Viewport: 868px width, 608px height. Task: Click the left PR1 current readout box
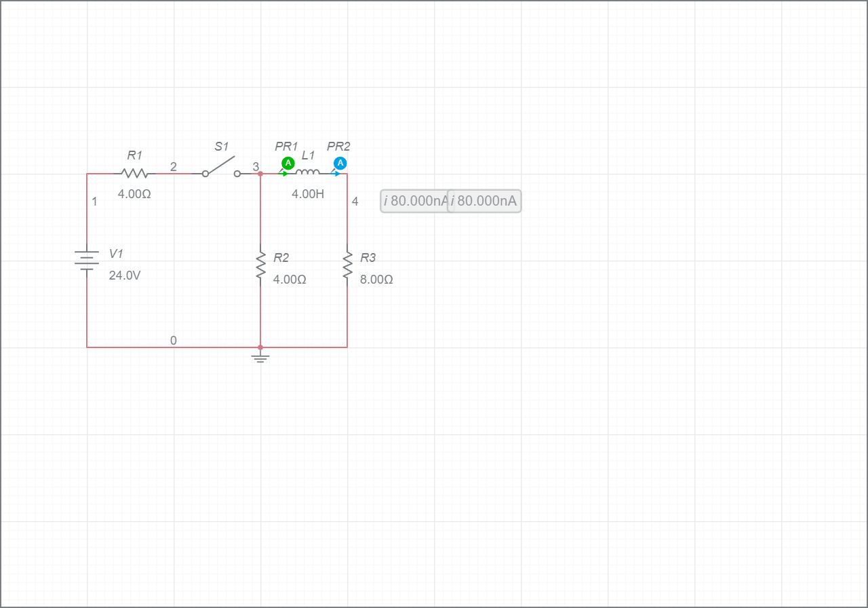414,201
